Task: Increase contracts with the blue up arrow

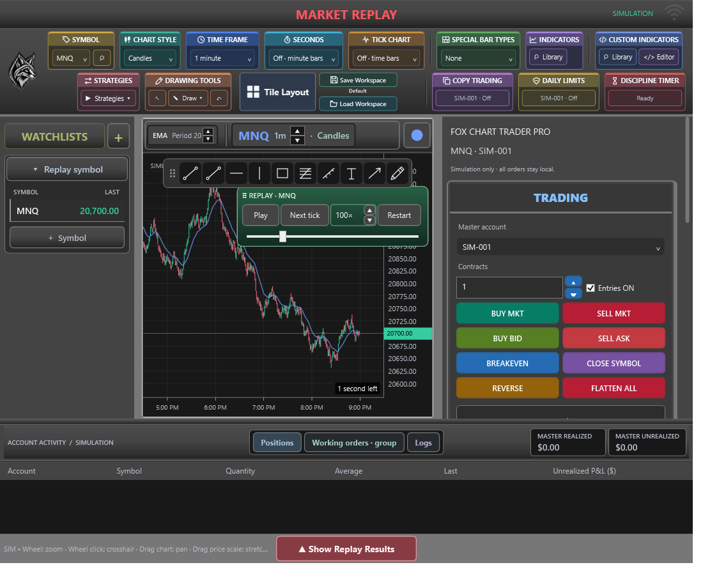Action: click(573, 282)
